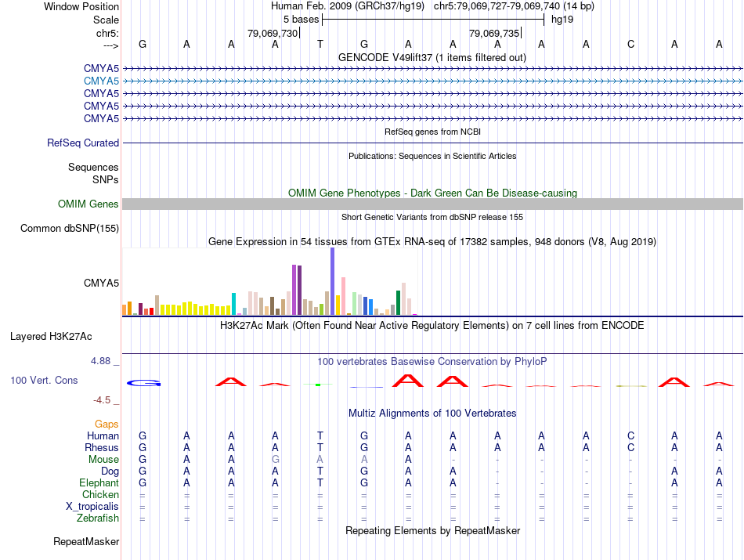The width and height of the screenshot is (744, 560).
Task: Click the Layered H3K27Ac label
Action: [51, 337]
